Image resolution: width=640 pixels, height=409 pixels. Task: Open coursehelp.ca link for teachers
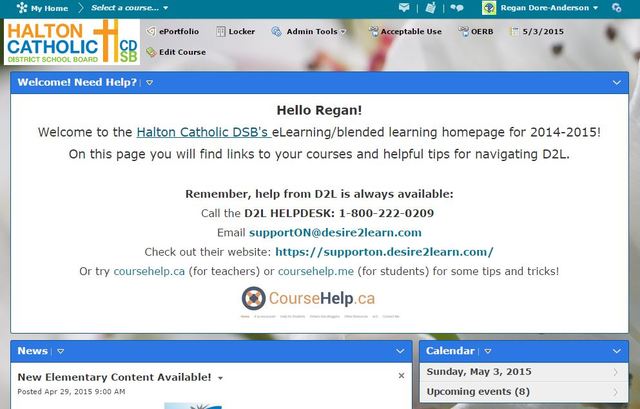coord(149,271)
